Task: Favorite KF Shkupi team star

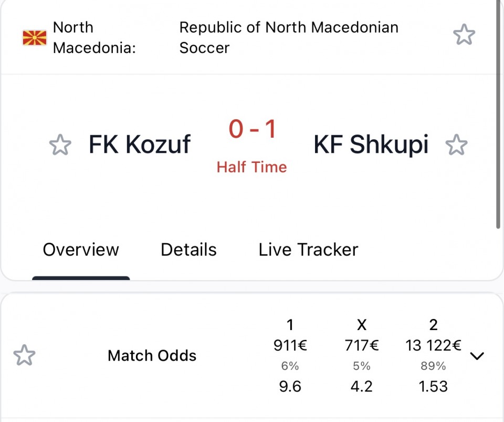Action: pos(456,145)
